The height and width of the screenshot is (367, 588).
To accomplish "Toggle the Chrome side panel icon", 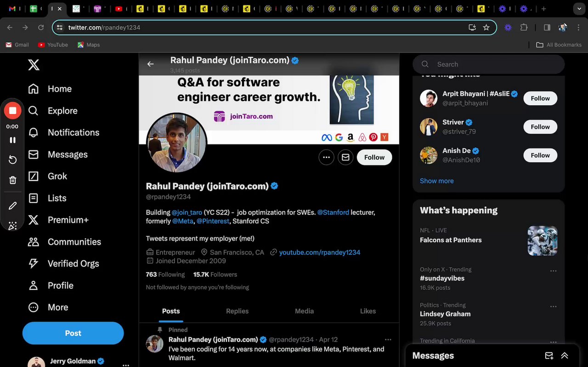I will [x=547, y=28].
